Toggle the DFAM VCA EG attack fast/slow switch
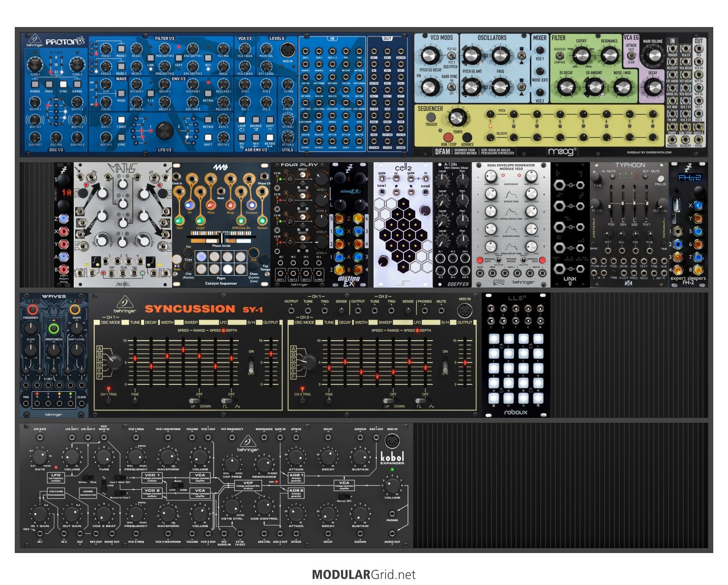The width and height of the screenshot is (728, 585). (x=631, y=56)
